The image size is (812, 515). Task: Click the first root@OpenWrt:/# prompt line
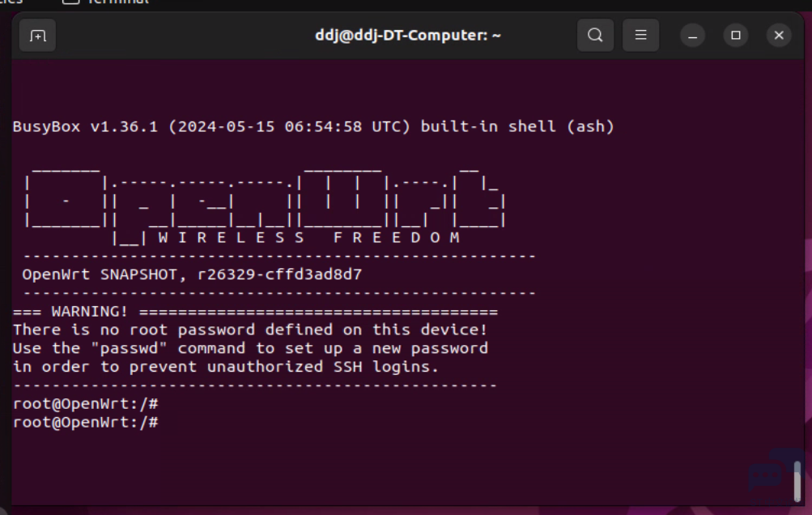(86, 403)
